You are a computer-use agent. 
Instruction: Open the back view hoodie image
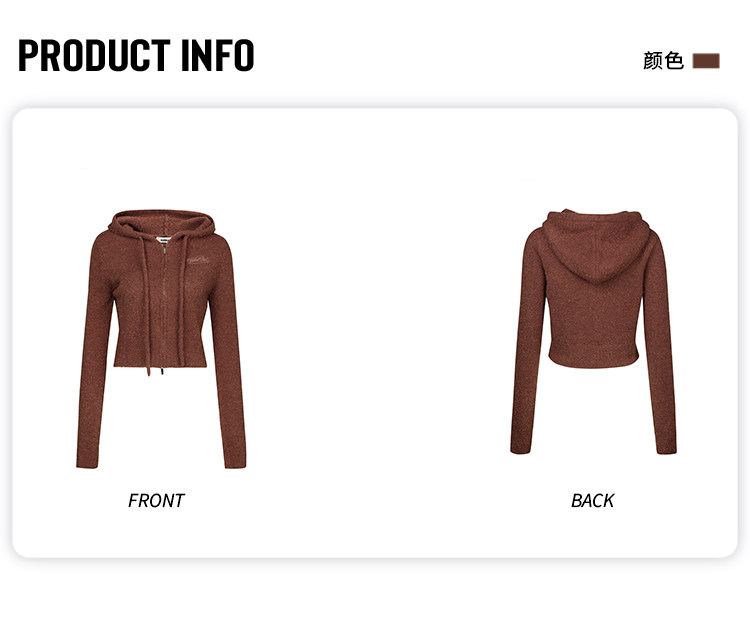coord(593,332)
